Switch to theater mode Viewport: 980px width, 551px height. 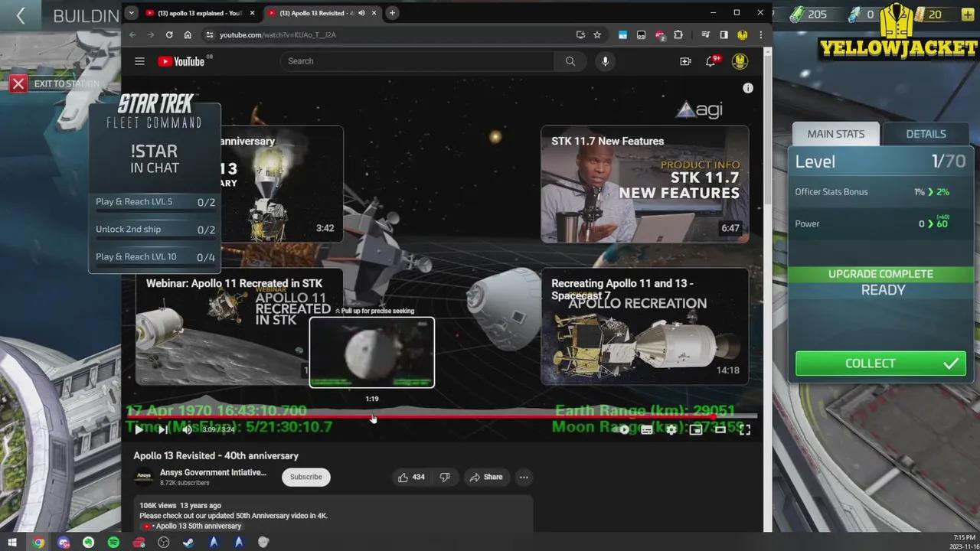click(x=720, y=429)
